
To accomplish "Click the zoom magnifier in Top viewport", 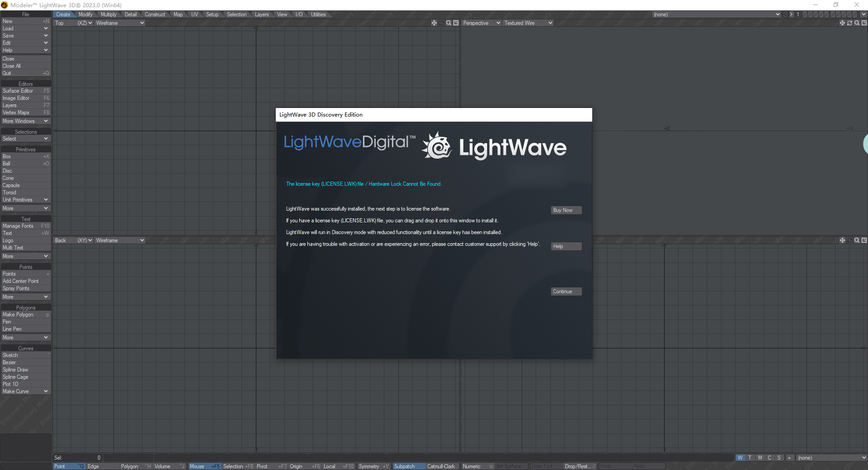I will coord(448,23).
